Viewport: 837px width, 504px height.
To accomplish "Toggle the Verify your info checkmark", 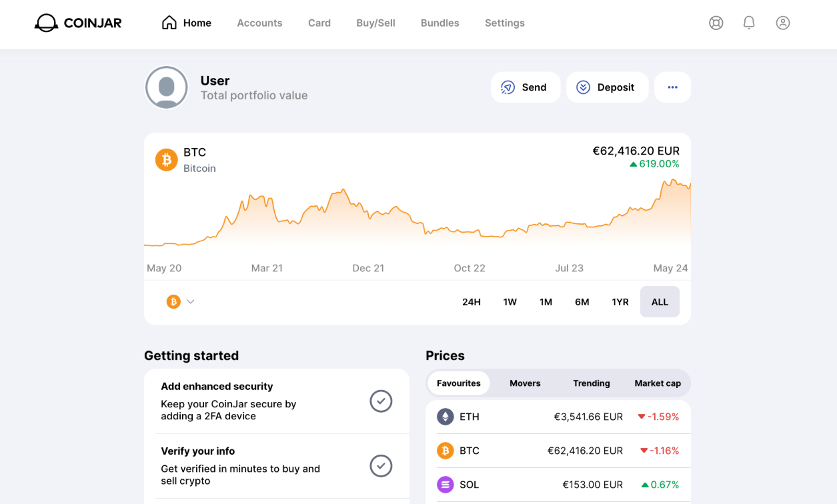I will click(x=381, y=466).
